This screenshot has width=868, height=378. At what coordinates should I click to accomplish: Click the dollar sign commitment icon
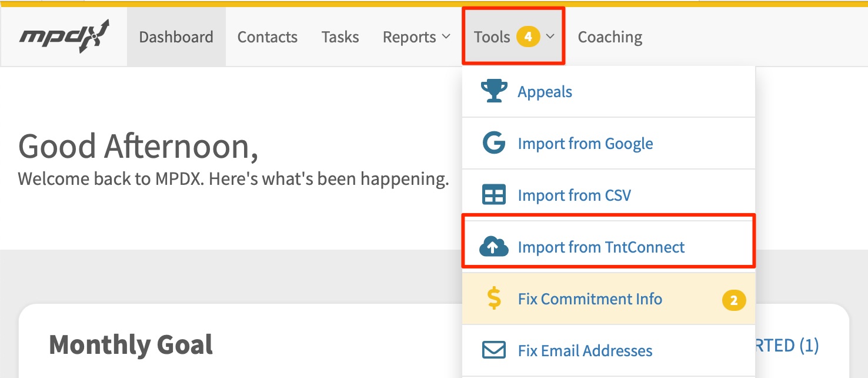495,299
